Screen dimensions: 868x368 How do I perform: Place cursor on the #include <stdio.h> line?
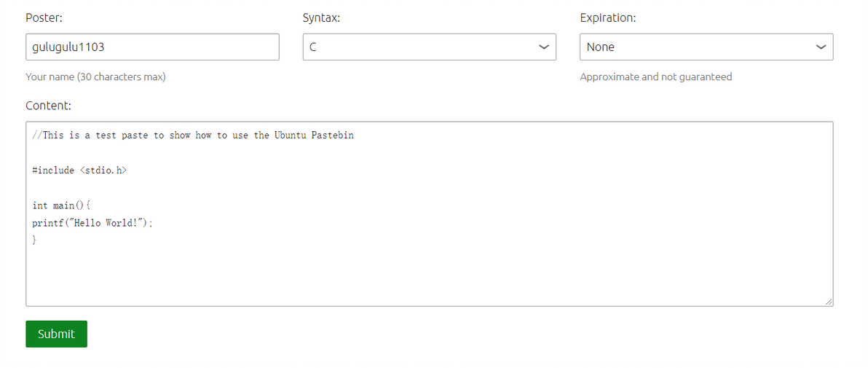(80, 171)
